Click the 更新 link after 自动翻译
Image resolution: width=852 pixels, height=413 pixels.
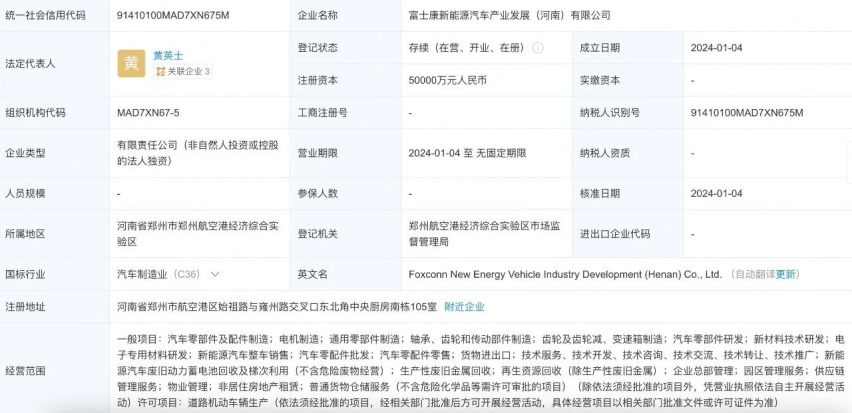point(785,274)
